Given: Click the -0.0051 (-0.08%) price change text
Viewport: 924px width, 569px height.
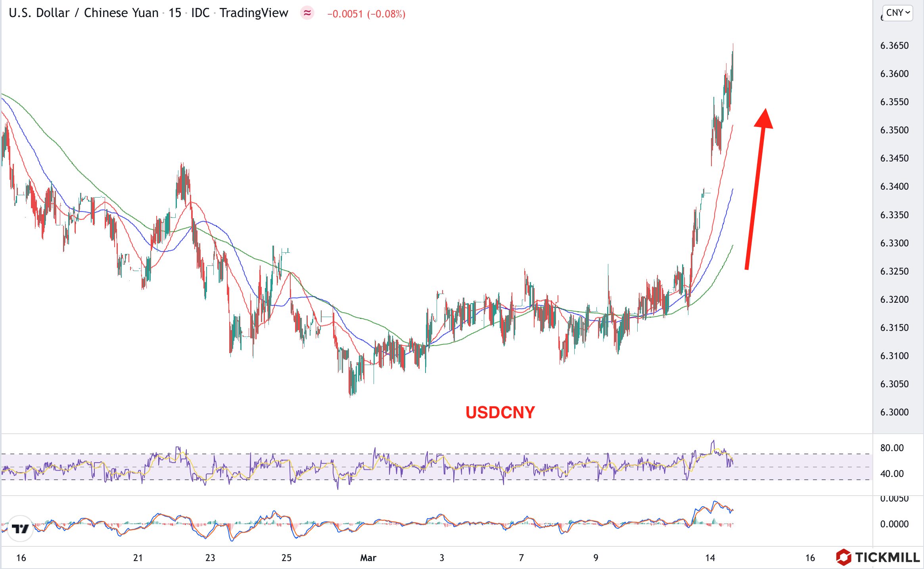Looking at the screenshot, I should (x=366, y=14).
